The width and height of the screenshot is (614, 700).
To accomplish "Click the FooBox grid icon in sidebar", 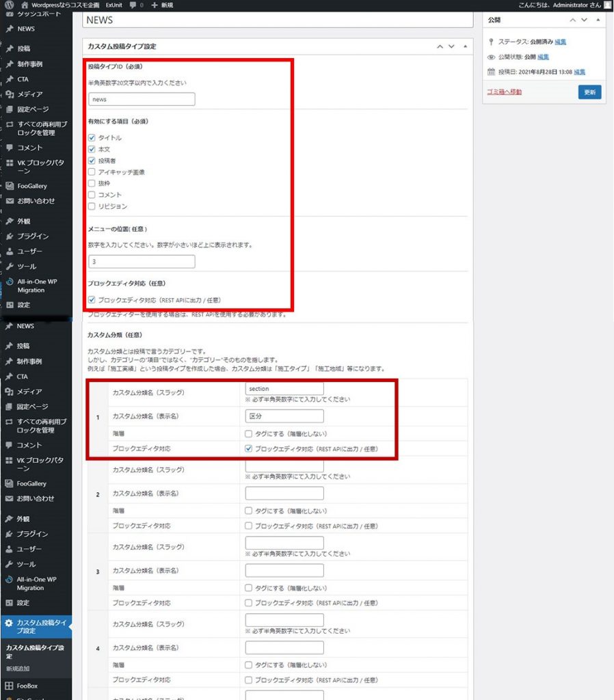I will click(9, 686).
